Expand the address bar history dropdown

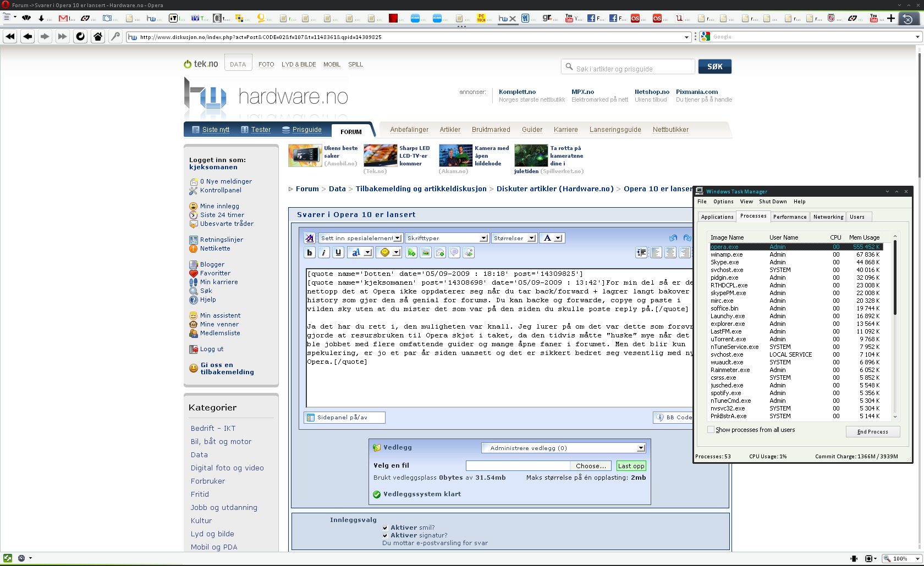click(686, 37)
